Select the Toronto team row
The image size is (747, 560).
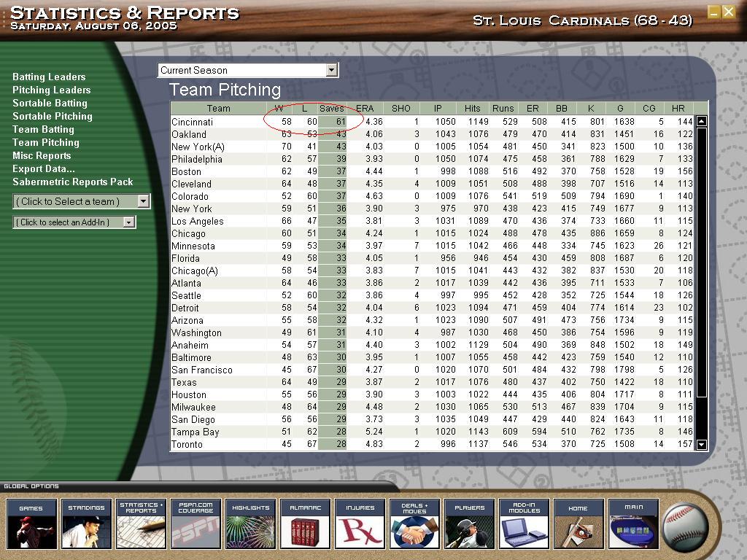click(432, 444)
